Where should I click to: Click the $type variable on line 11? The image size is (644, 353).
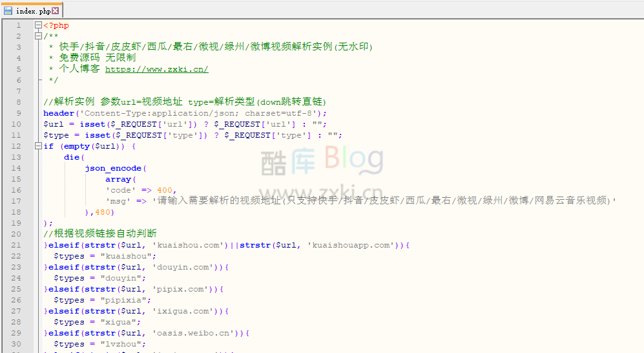coord(56,135)
